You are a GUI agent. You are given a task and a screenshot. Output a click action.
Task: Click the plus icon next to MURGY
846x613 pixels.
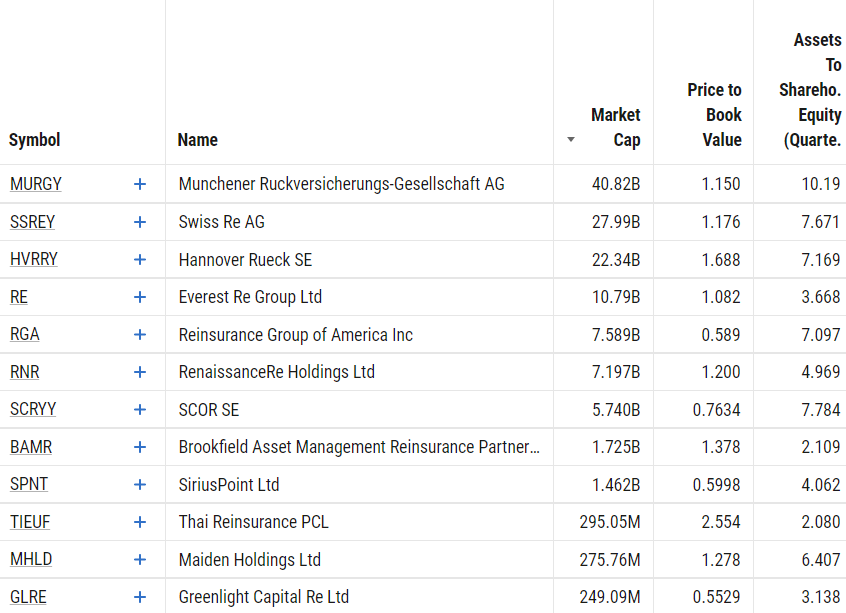140,184
